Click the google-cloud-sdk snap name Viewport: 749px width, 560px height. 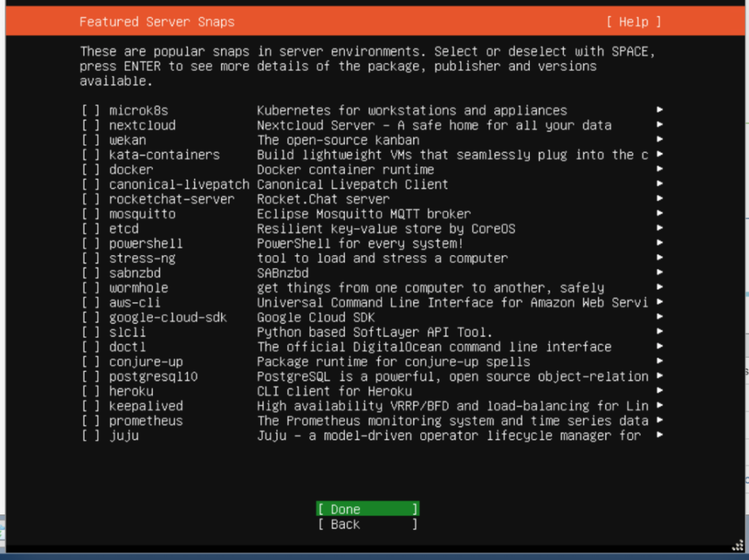point(168,318)
